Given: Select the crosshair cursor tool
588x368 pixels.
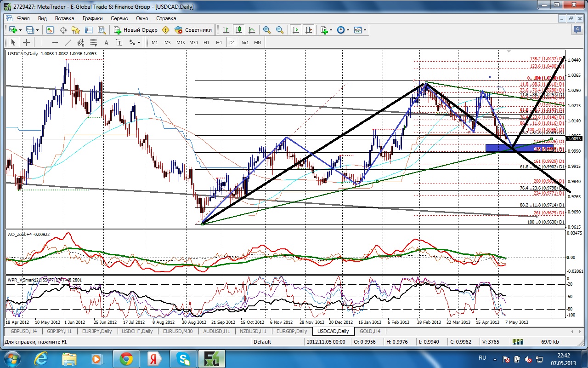Looking at the screenshot, I should tap(27, 42).
